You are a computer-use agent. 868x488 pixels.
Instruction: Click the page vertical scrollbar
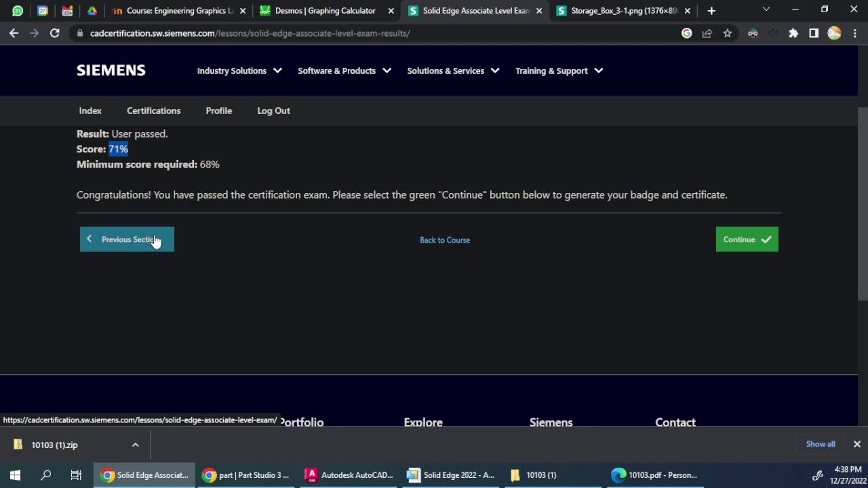point(863,203)
